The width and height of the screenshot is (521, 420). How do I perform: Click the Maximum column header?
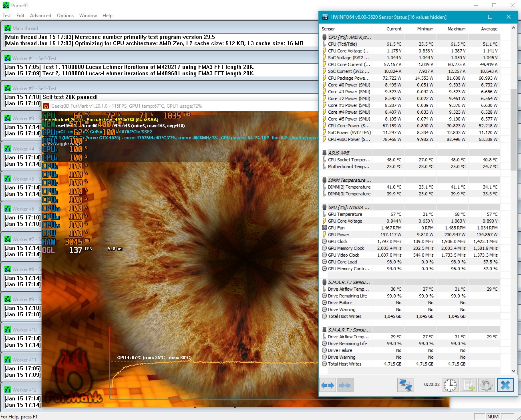coord(452,29)
